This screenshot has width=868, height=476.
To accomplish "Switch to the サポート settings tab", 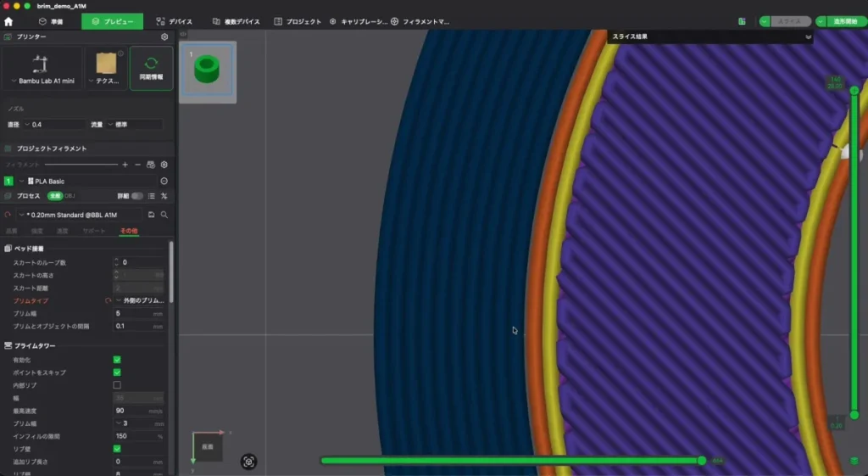I will coord(93,231).
